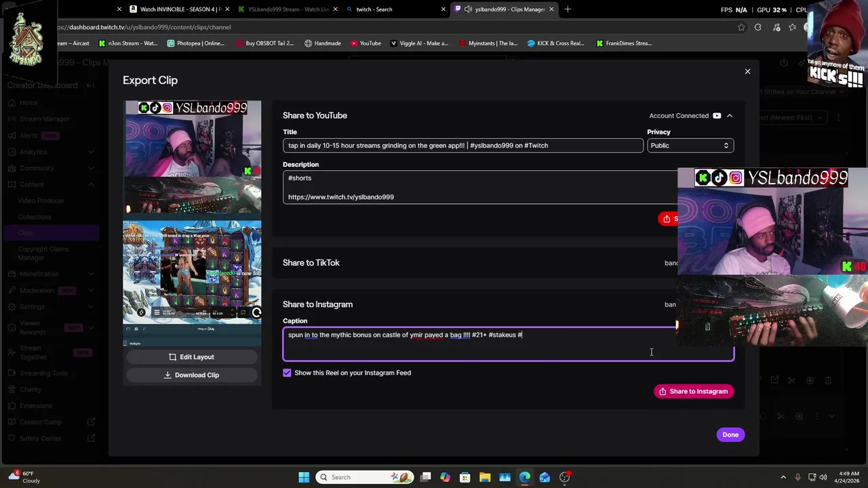Click the Share to Instagram button
Image resolution: width=868 pixels, height=488 pixels.
pyautogui.click(x=694, y=391)
